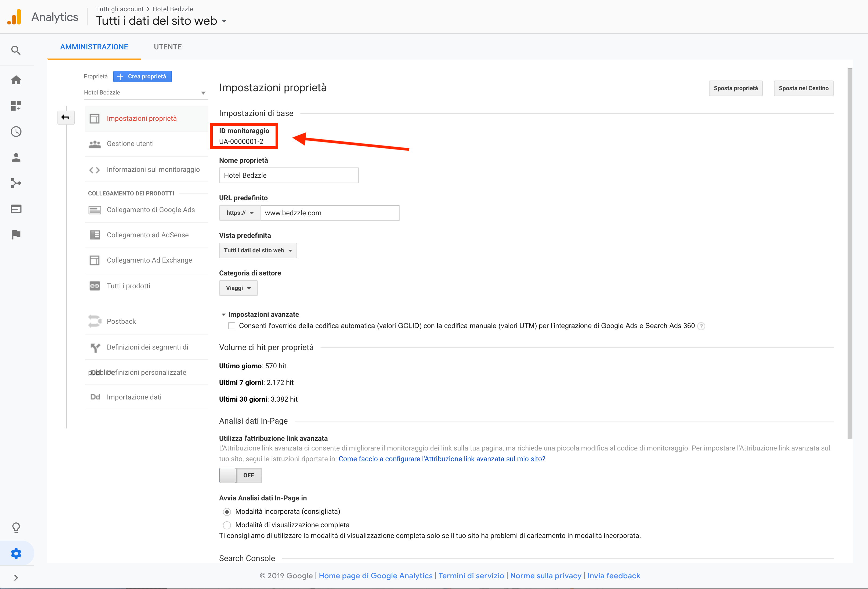868x589 pixels.
Task: Click Importazione dati Dd icon
Action: point(95,397)
